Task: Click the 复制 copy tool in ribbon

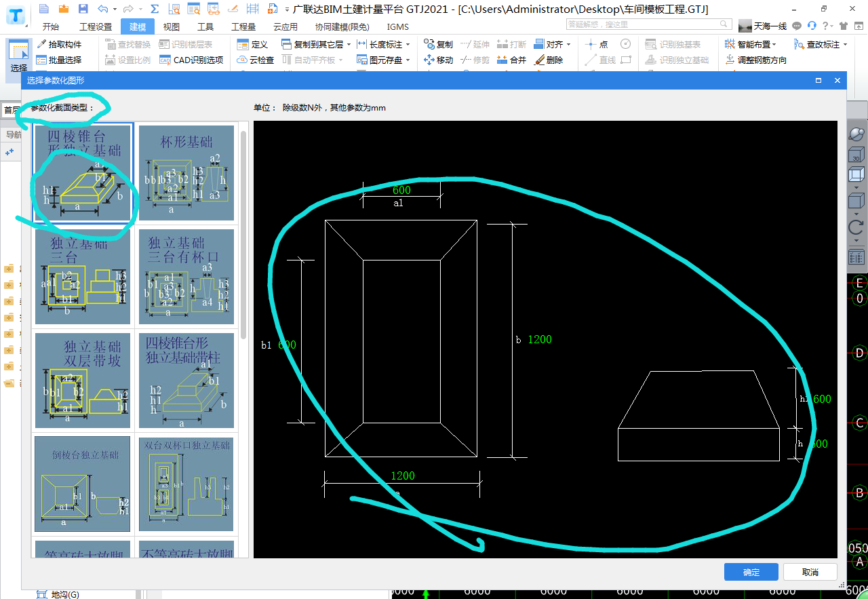Action: click(438, 44)
